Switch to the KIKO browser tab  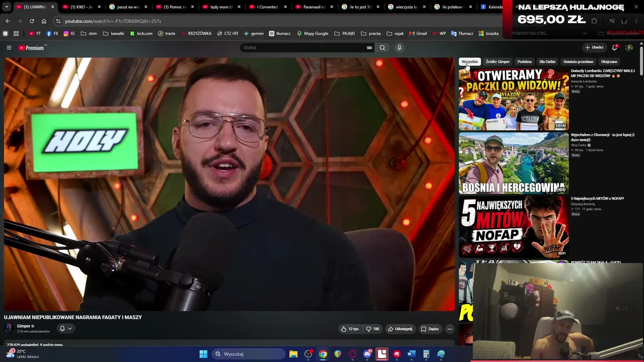80,7
